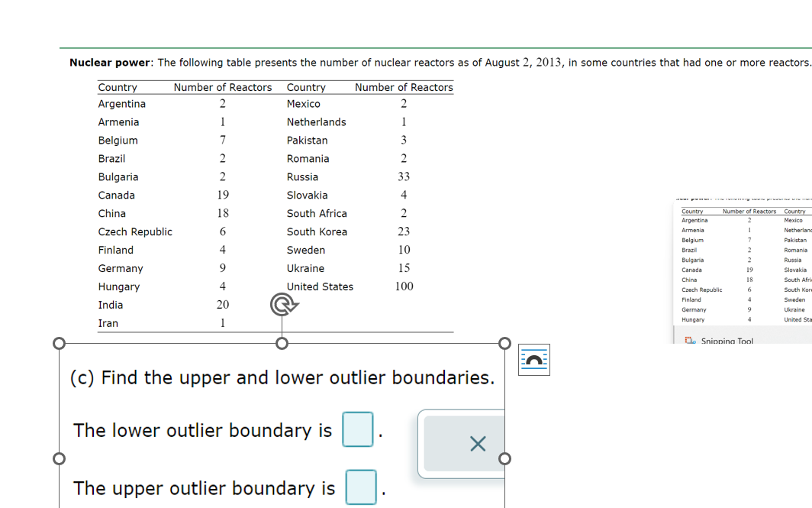812x508 pixels.
Task: Click the upper outlier boundary answer box
Action: pyautogui.click(x=361, y=487)
